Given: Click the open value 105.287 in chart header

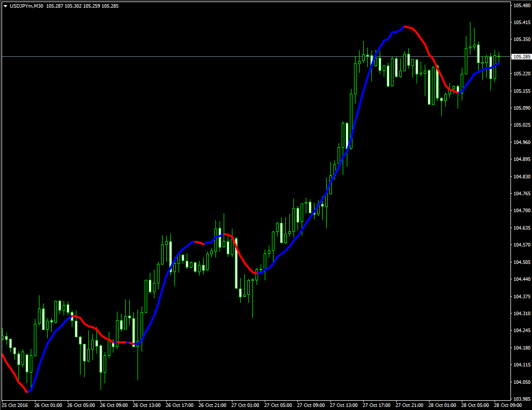Looking at the screenshot, I should click(x=54, y=6).
